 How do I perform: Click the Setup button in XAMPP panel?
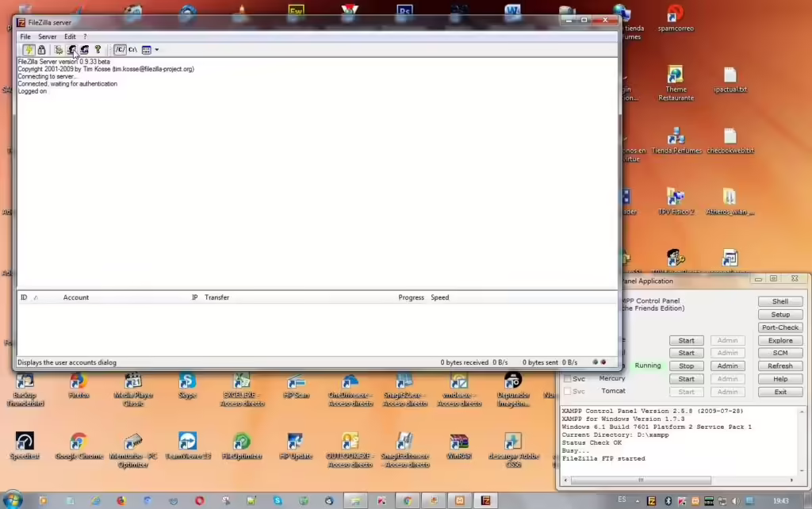point(780,314)
